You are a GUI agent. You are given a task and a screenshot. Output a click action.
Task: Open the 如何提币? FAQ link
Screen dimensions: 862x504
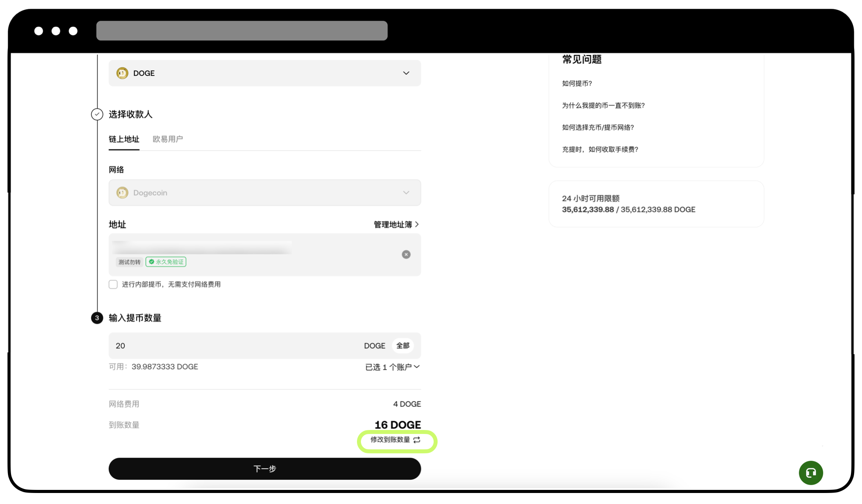576,83
